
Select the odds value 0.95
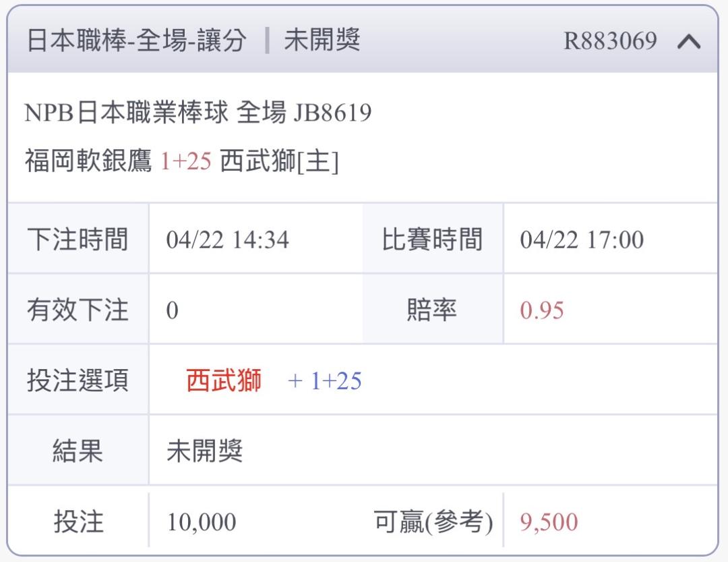pos(541,311)
